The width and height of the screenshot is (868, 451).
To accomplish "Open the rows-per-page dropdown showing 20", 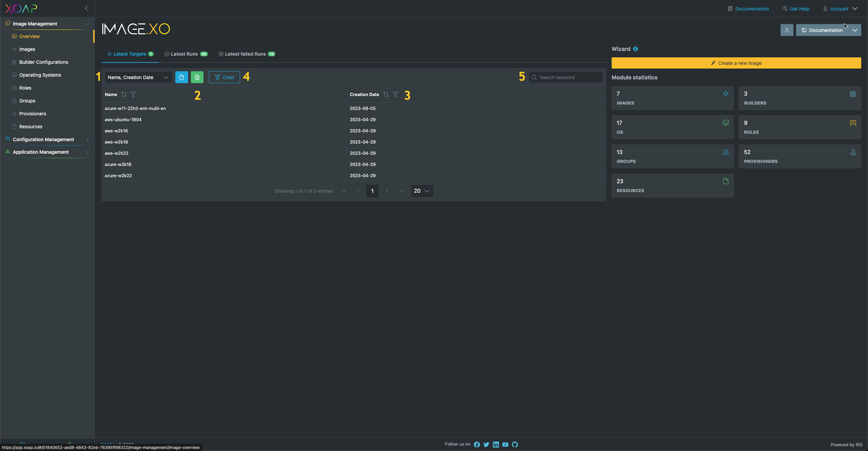I will point(422,191).
